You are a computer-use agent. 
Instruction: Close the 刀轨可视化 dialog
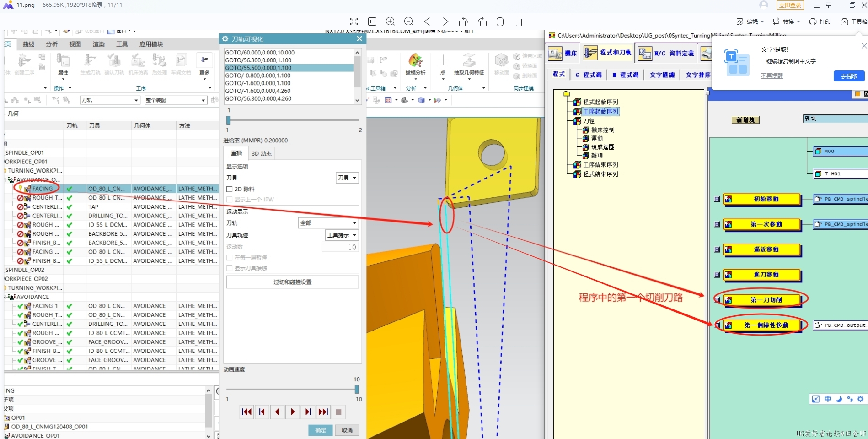point(359,39)
